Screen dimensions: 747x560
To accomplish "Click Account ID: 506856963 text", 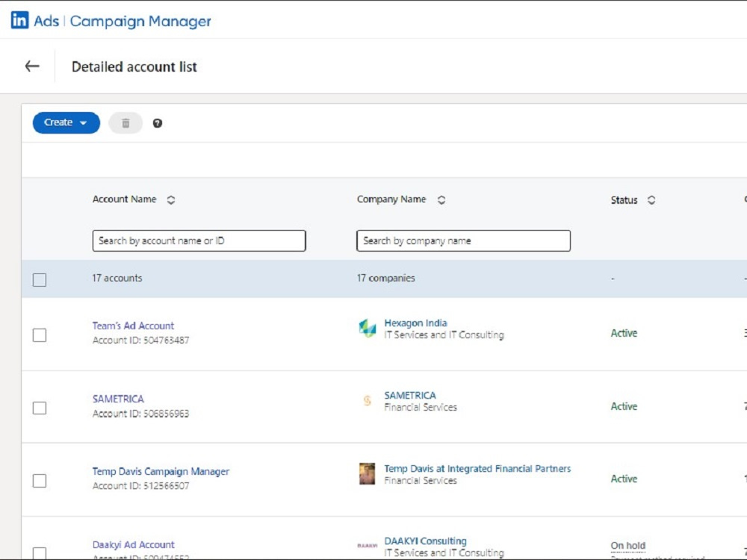I will point(140,414).
